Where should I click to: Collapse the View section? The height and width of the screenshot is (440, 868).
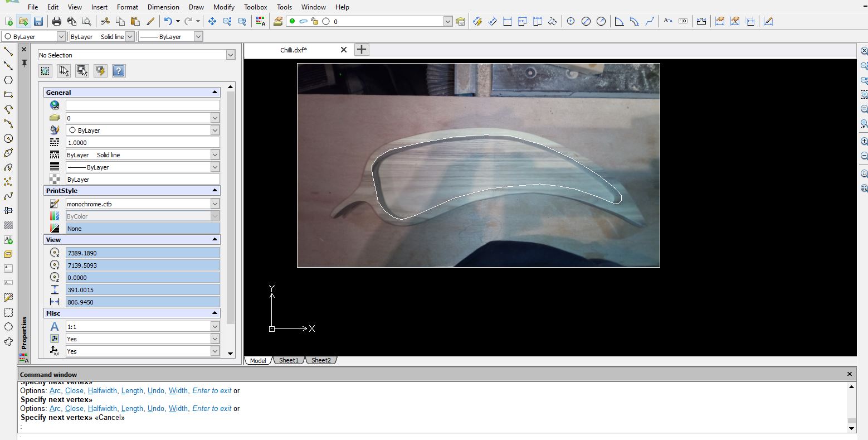[214, 240]
